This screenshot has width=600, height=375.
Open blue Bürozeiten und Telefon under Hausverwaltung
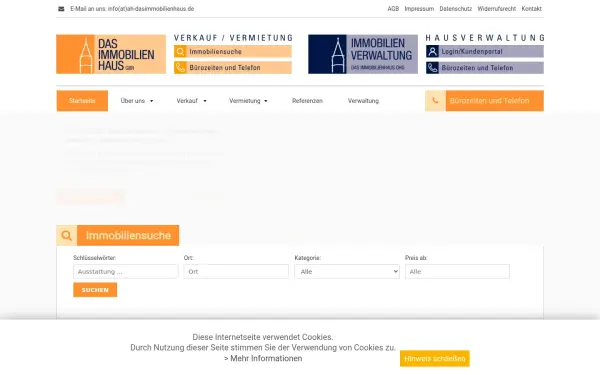click(485, 68)
